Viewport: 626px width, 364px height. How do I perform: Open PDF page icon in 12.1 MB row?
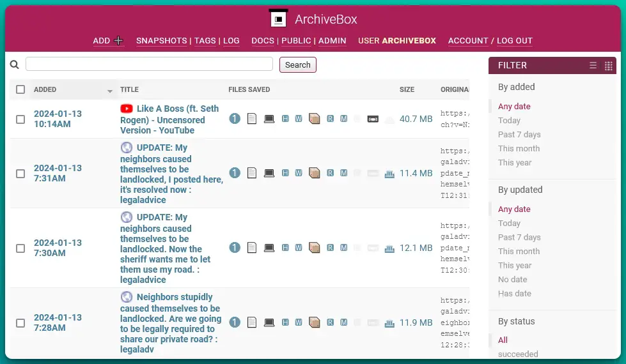[252, 248]
